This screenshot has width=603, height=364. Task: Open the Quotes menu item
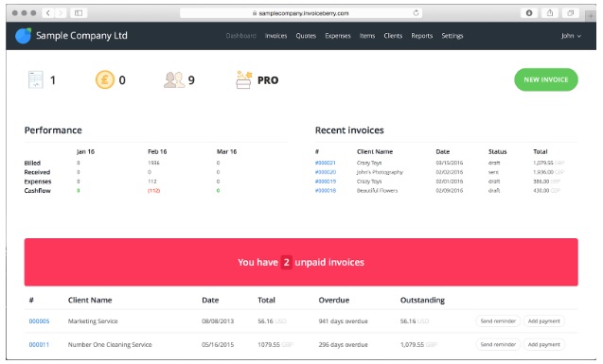point(306,36)
